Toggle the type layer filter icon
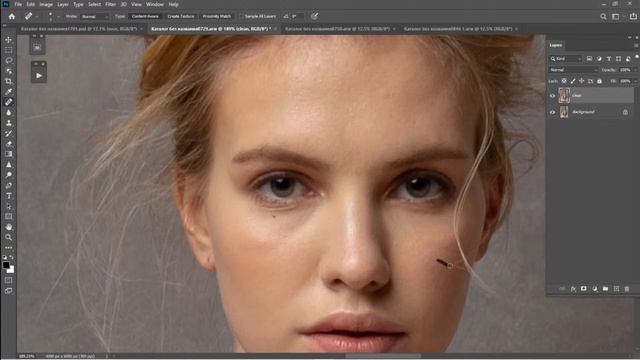The image size is (640, 360). point(609,59)
